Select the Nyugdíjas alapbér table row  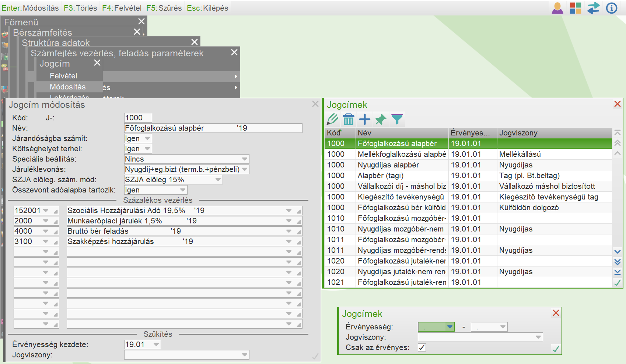[388, 165]
